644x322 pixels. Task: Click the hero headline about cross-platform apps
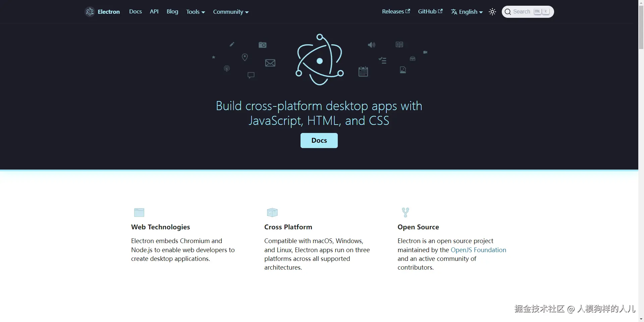pyautogui.click(x=319, y=113)
